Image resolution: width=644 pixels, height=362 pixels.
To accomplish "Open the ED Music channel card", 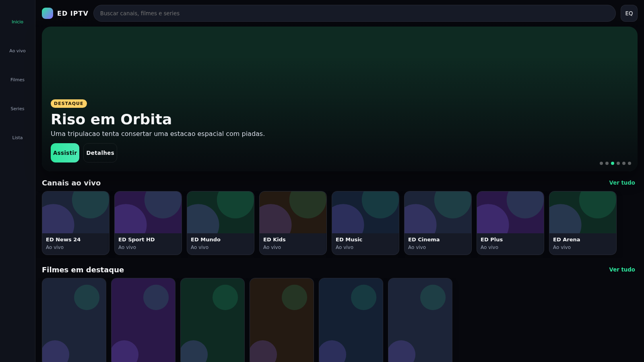I will click(x=365, y=223).
